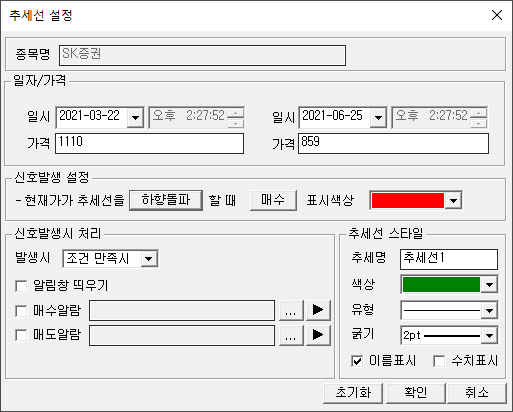Enable the 수치표시 checkbox
The image size is (513, 412).
pyautogui.click(x=439, y=361)
